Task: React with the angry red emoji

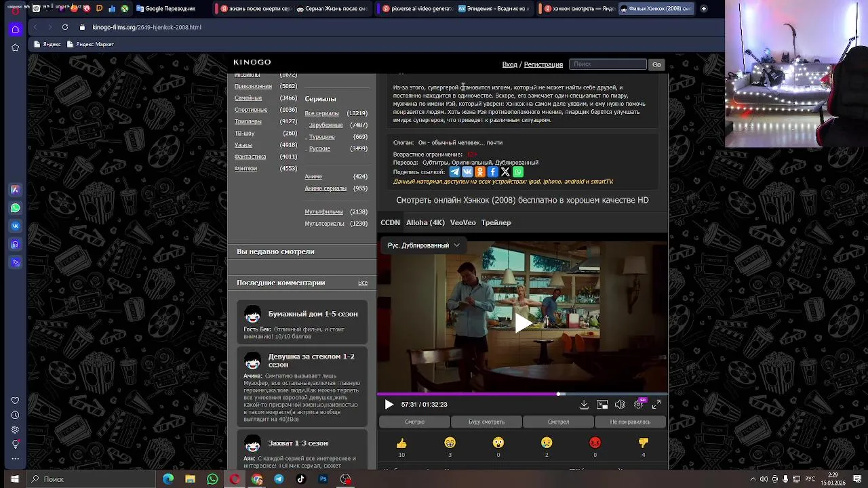Action: 595,443
